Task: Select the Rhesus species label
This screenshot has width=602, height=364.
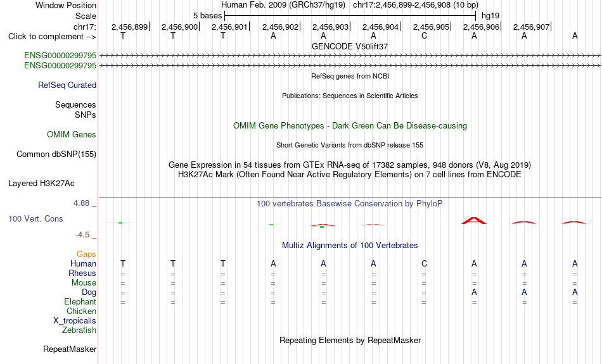Action: pos(82,273)
